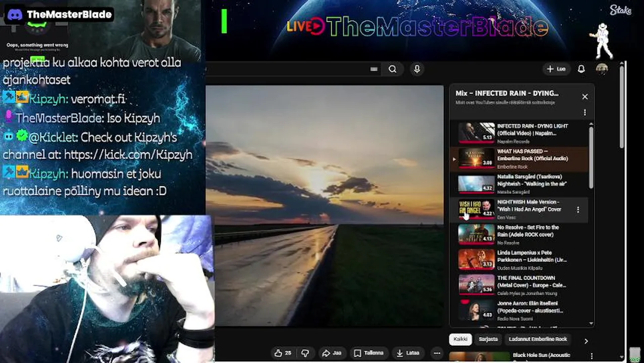Open the on-screen keyboard icon in search
This screenshot has width=644, height=363.
tap(374, 69)
